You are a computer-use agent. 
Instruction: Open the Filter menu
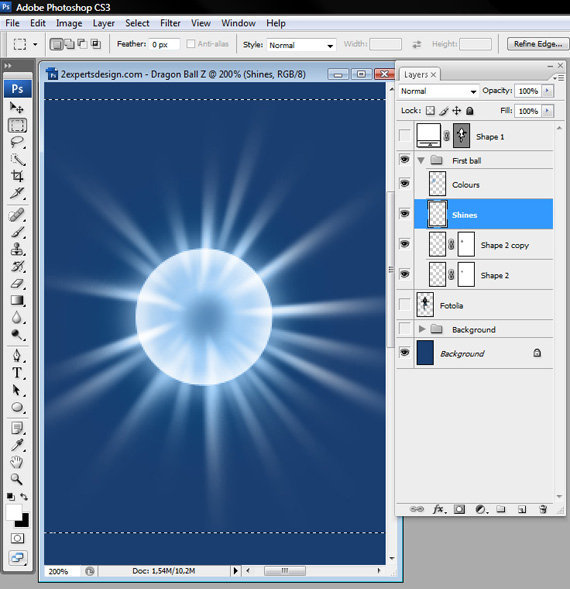pos(170,23)
